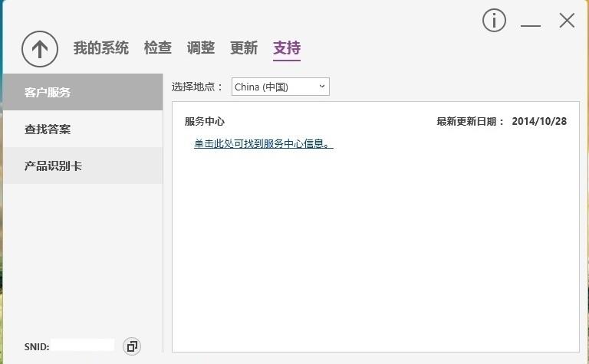Open the info icon in title bar

494,21
